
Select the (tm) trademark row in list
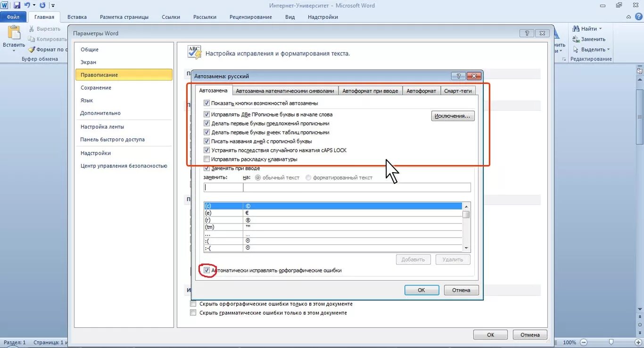(x=333, y=227)
